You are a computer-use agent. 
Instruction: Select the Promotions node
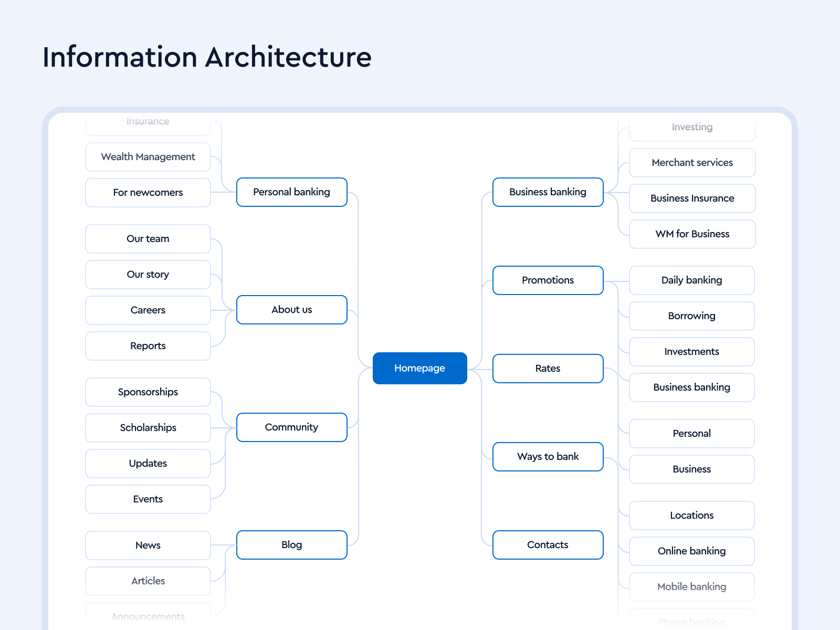[x=548, y=280]
